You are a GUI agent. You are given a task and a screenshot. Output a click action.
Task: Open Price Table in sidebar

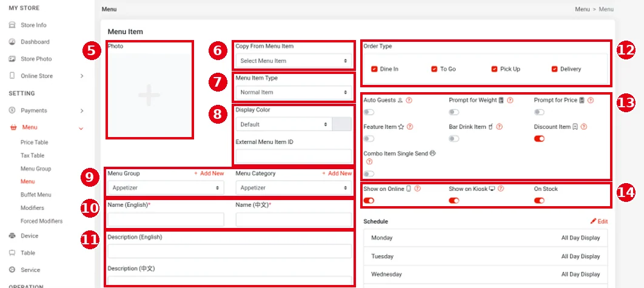tap(35, 142)
